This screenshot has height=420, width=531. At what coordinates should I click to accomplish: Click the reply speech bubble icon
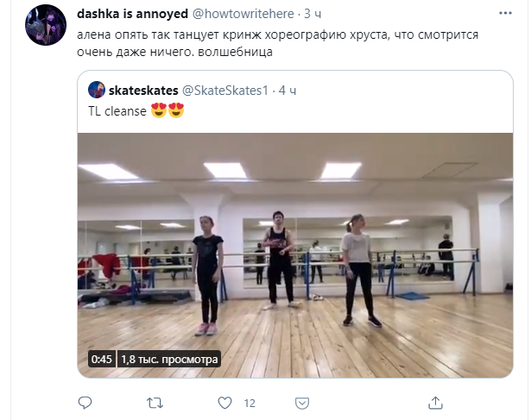click(x=85, y=403)
